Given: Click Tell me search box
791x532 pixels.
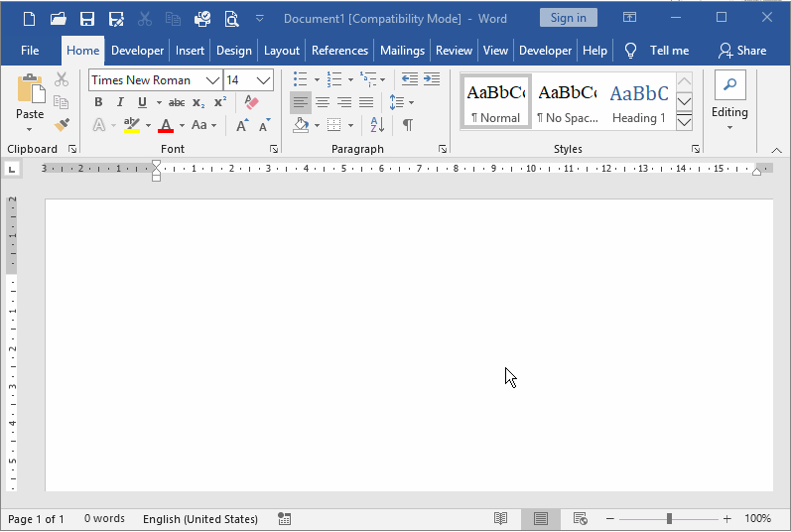Looking at the screenshot, I should click(x=656, y=51).
